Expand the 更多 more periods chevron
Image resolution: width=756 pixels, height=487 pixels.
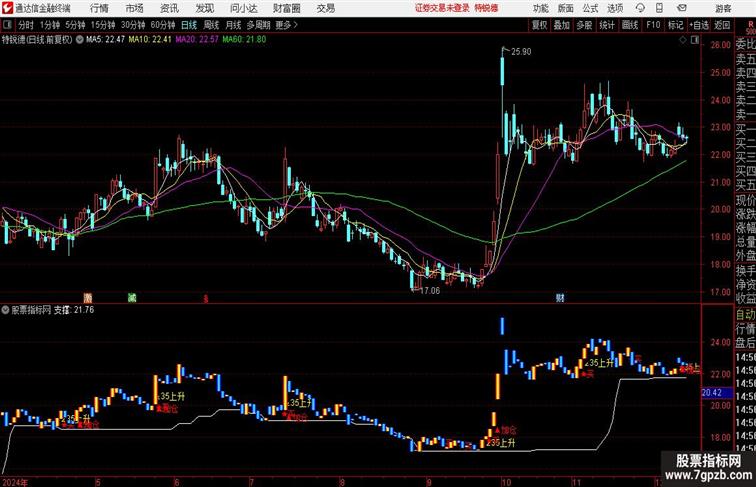pyautogui.click(x=287, y=25)
